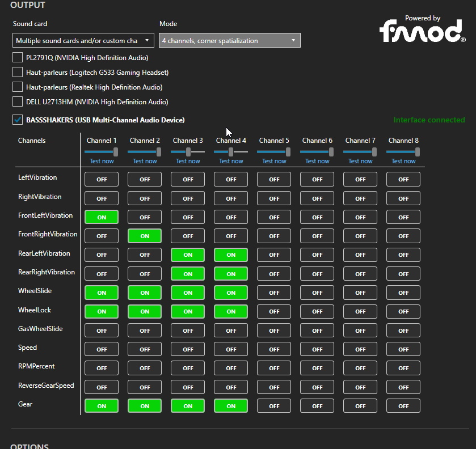Viewport: 476px width, 449px height.
Task: Turn off RearLeftVibration on Channel 3
Action: tap(188, 255)
